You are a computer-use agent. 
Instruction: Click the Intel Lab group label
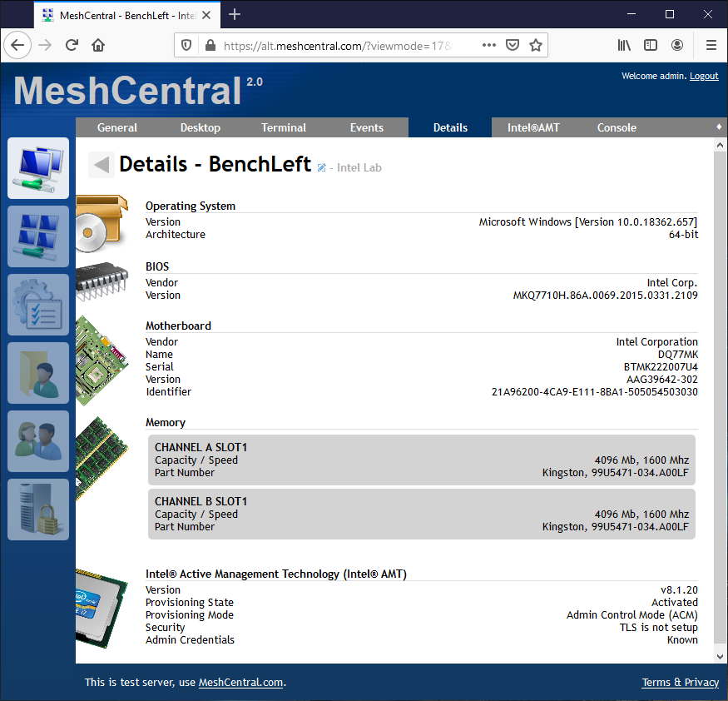coord(359,167)
